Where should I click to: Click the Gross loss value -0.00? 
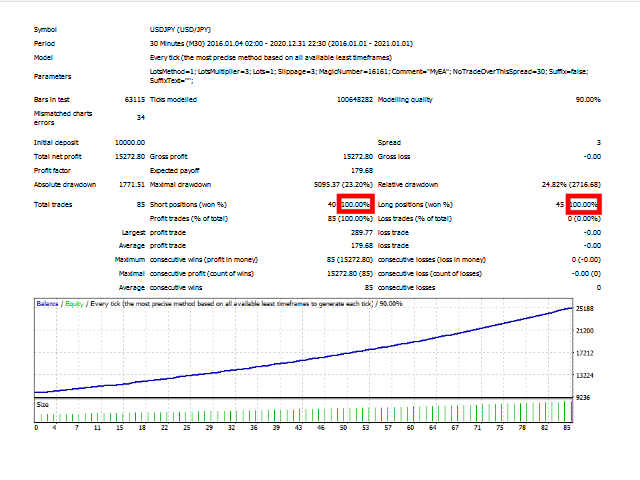[x=592, y=156]
